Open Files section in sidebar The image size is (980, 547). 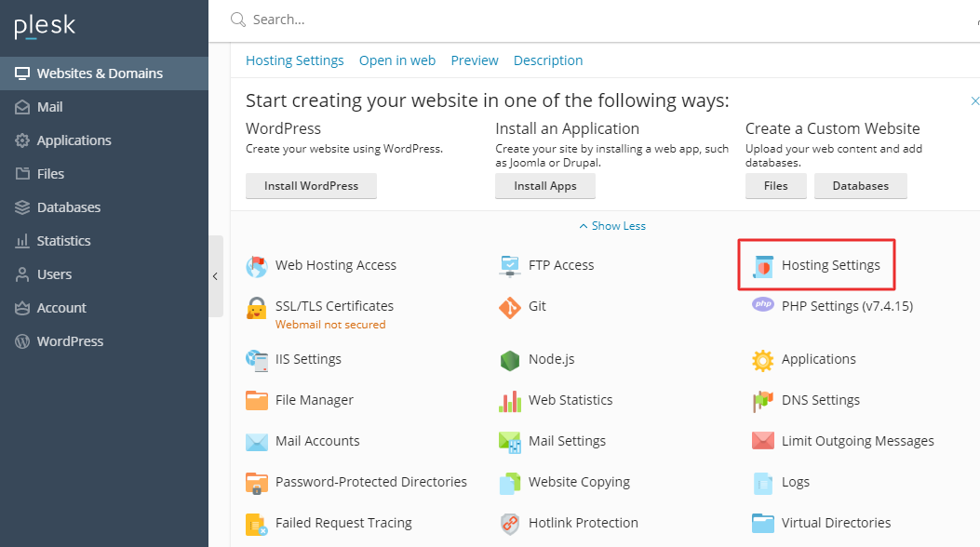[x=103, y=174]
